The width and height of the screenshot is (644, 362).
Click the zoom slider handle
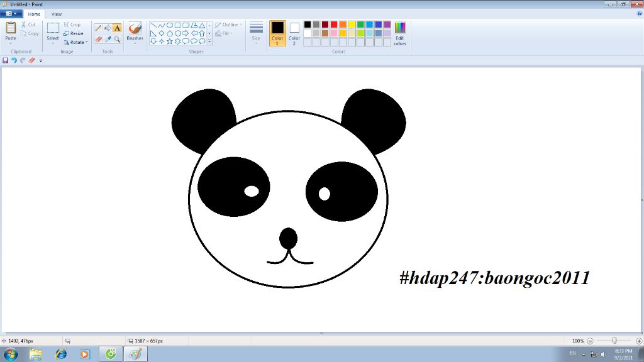point(614,341)
